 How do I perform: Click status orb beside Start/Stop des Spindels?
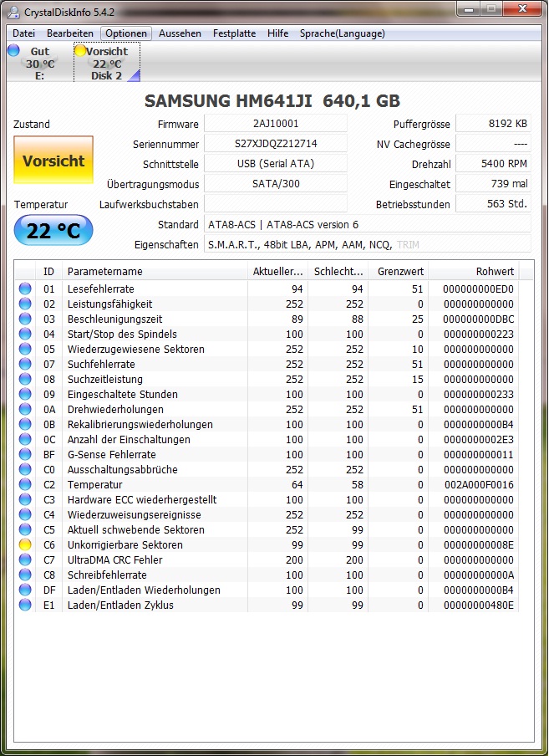pyautogui.click(x=24, y=334)
